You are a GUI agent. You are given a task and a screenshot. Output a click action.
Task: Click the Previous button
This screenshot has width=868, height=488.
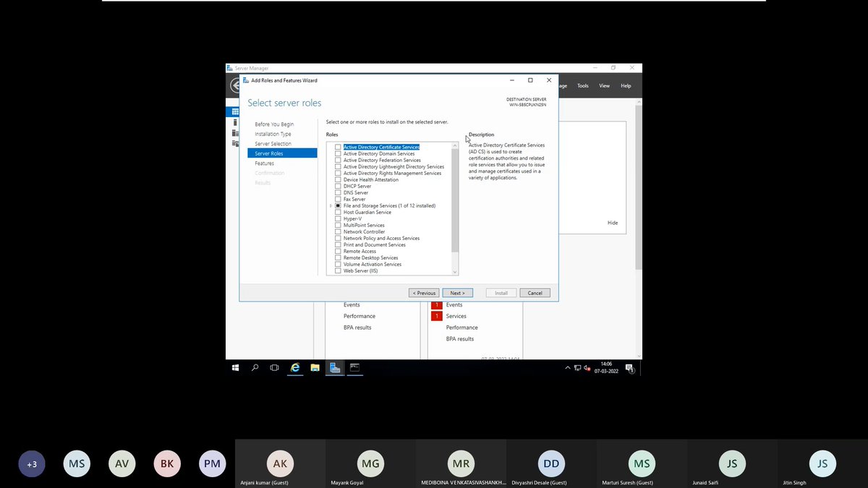tap(424, 293)
